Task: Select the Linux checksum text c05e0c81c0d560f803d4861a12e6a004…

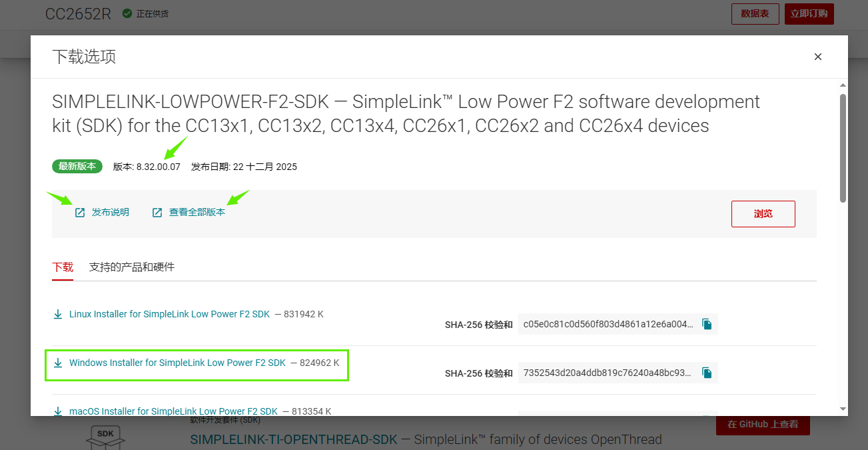Action: [x=608, y=324]
